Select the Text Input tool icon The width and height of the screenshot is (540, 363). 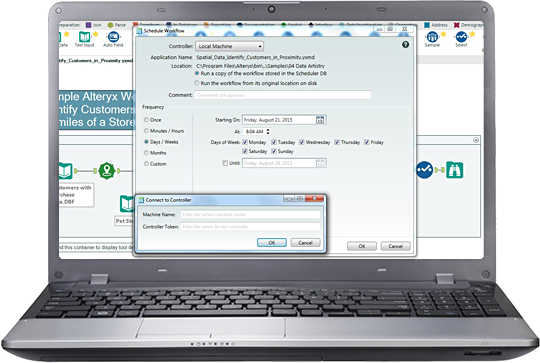point(84,37)
